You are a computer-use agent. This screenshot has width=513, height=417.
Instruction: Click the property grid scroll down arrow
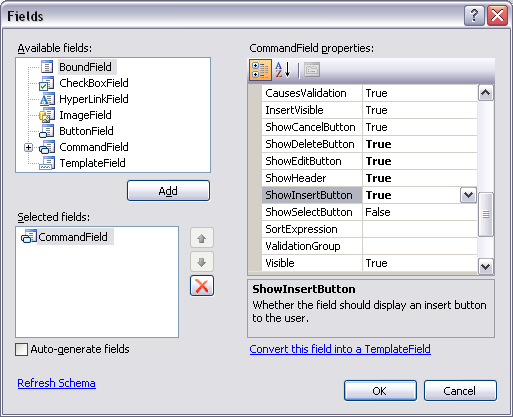[486, 267]
